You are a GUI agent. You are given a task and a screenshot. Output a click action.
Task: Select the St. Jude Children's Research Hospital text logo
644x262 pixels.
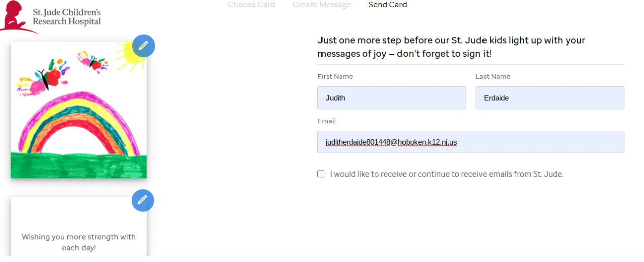(66, 17)
